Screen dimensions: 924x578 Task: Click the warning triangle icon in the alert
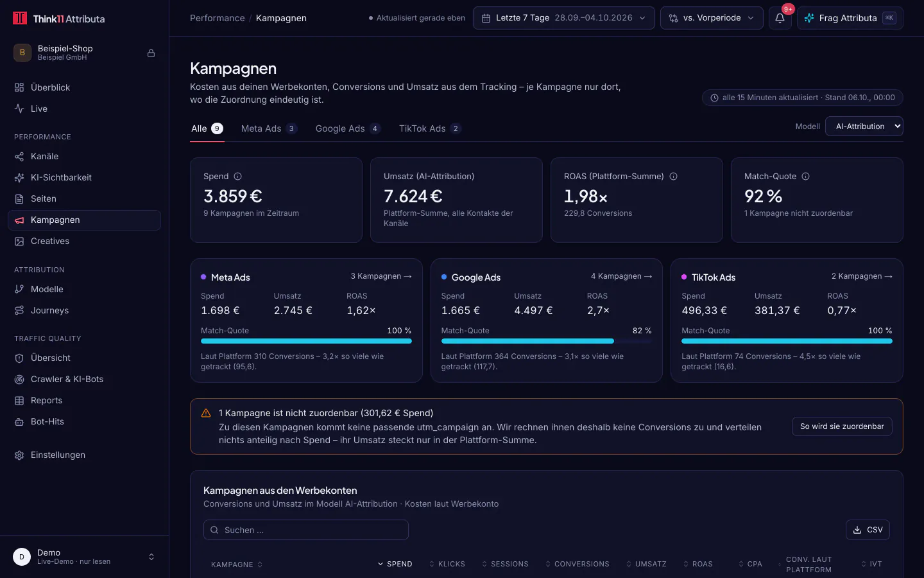point(206,414)
